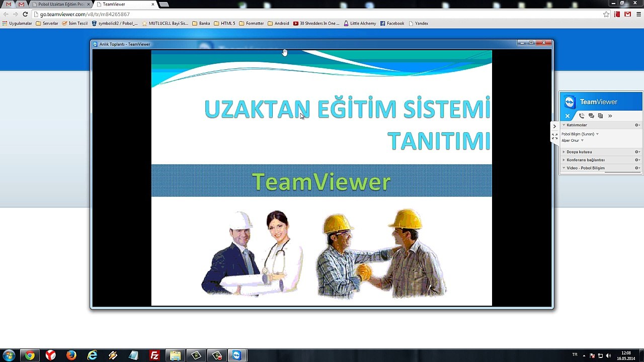Screen dimensions: 644x362
Task: Open the Windows Start menu
Action: (x=9, y=355)
